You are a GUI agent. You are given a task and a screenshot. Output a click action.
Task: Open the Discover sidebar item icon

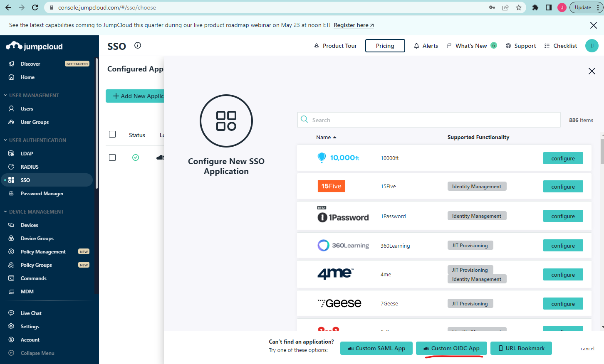point(12,64)
